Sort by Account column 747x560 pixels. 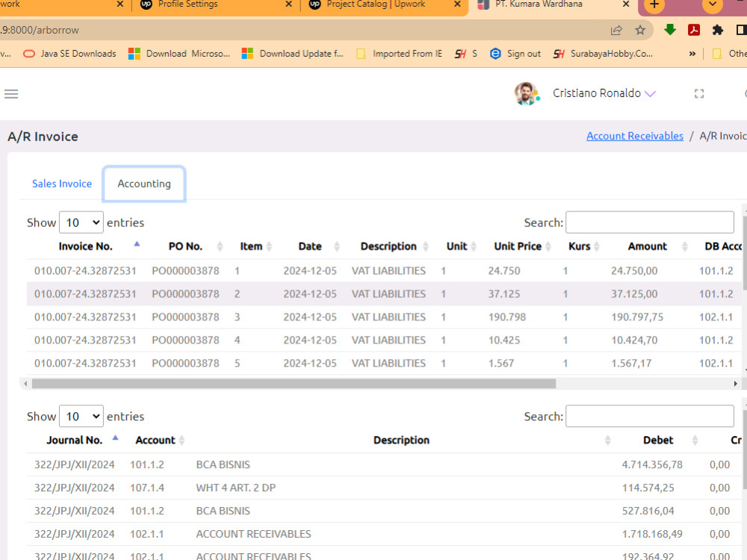155,440
